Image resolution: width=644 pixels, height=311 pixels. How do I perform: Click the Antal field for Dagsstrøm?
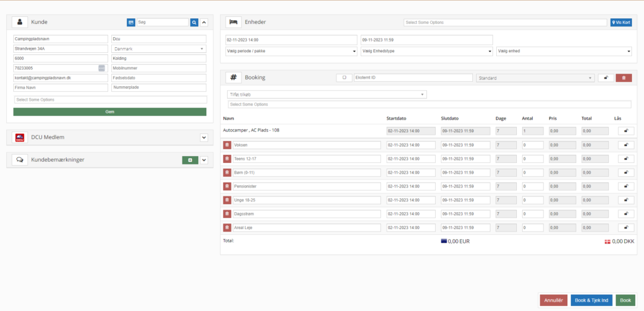pos(532,214)
